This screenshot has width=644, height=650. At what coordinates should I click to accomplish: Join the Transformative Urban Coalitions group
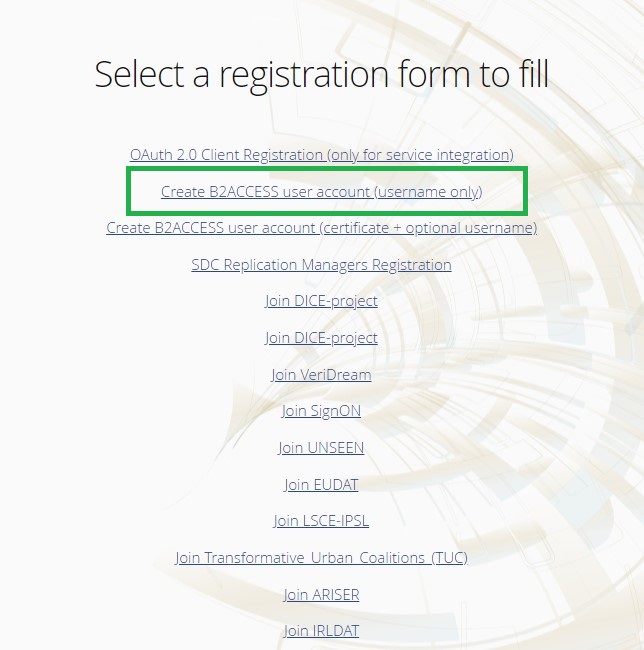(321, 558)
